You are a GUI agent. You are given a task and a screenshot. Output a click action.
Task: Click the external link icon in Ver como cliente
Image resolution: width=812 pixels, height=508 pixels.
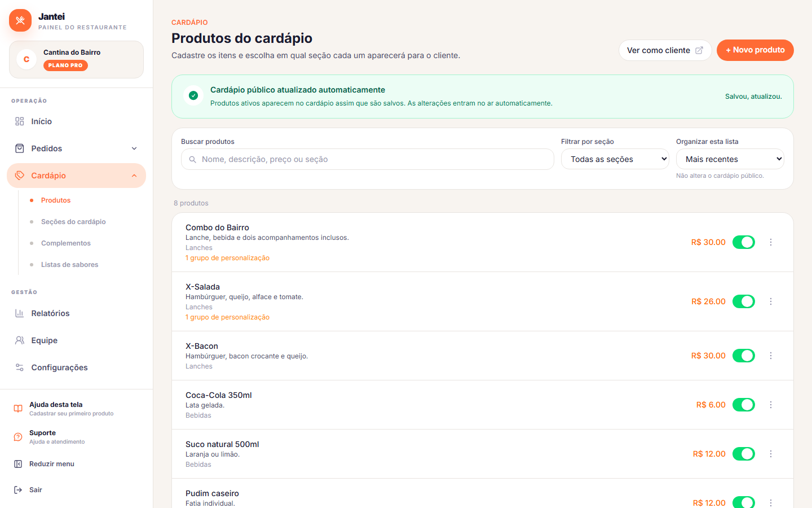[x=699, y=50]
